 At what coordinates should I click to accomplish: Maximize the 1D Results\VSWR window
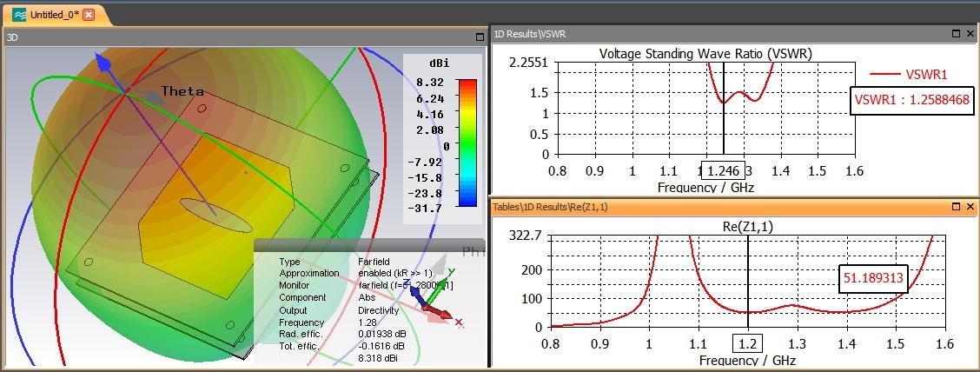(x=956, y=34)
